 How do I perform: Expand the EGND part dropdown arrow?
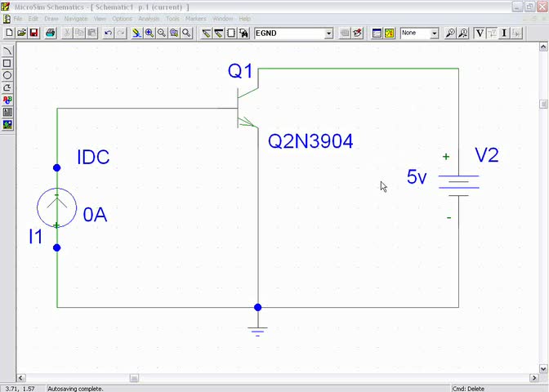tap(328, 33)
